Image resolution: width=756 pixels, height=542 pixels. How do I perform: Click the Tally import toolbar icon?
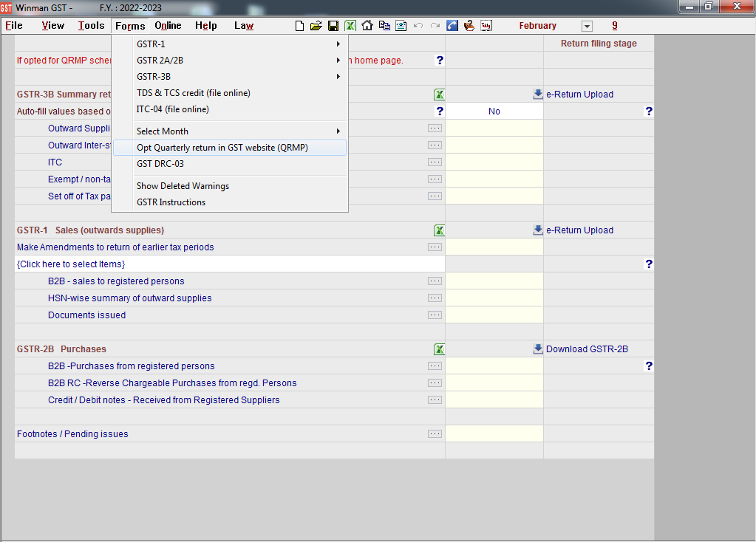(x=486, y=26)
